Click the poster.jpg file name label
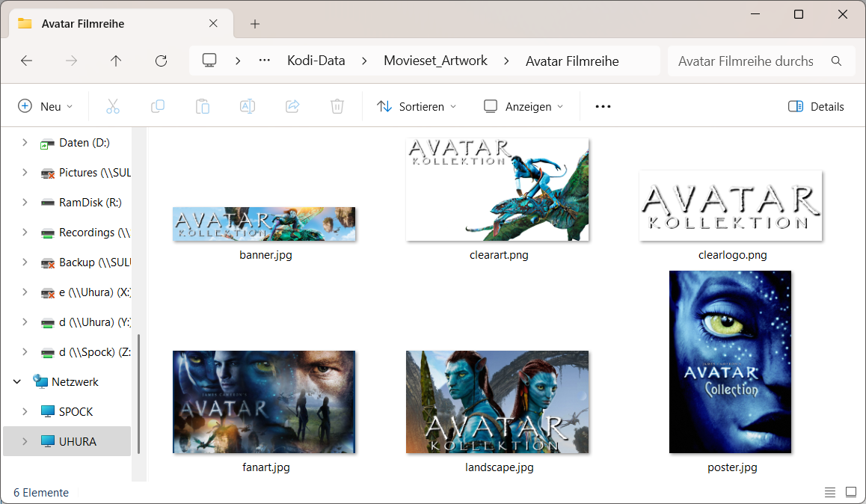Viewport: 866px width, 504px height. tap(732, 467)
